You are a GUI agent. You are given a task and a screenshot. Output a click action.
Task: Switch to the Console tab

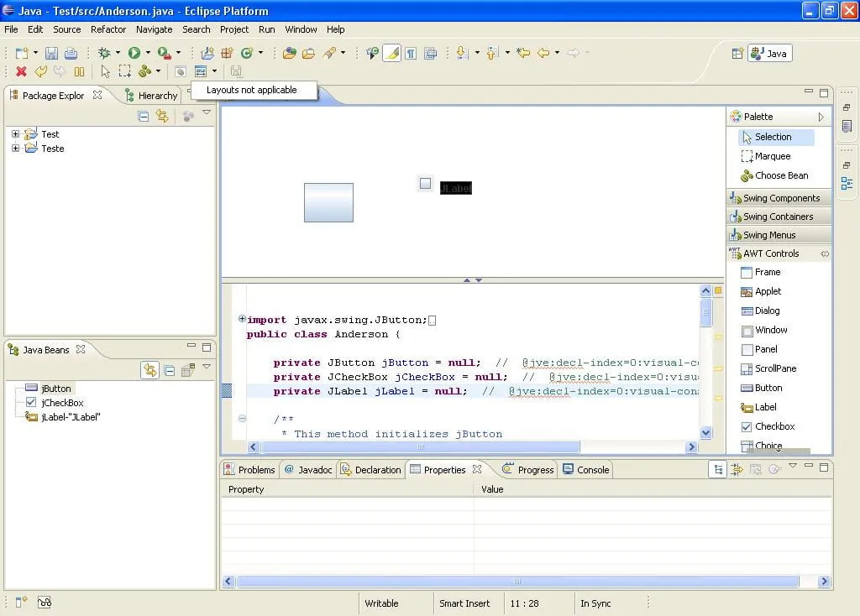[586, 470]
